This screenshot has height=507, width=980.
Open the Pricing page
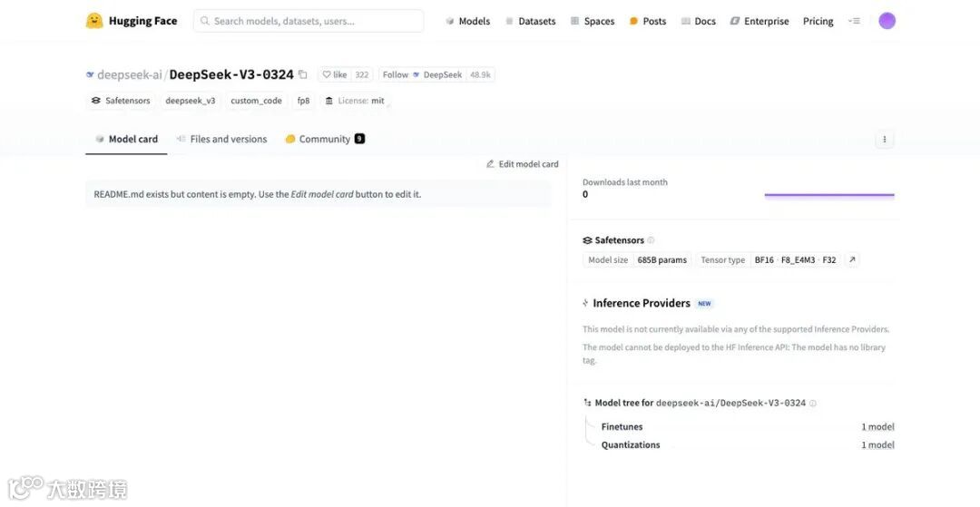(818, 21)
